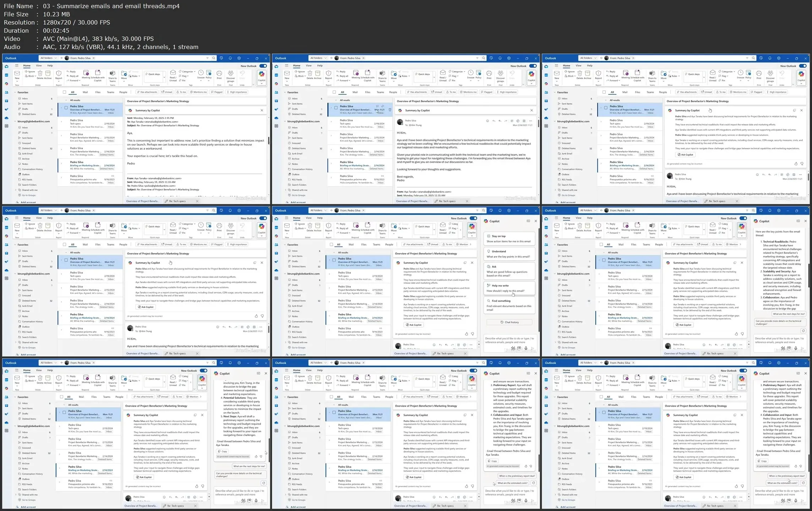This screenshot has width=812, height=511.
Task: In center frame, click microphone icon in Copilot input
Action: click(526, 348)
